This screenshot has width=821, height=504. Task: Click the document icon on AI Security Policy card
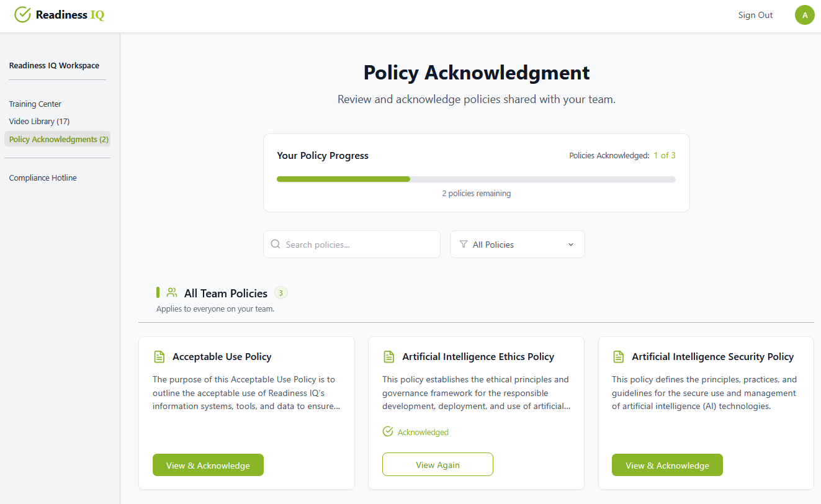click(619, 356)
